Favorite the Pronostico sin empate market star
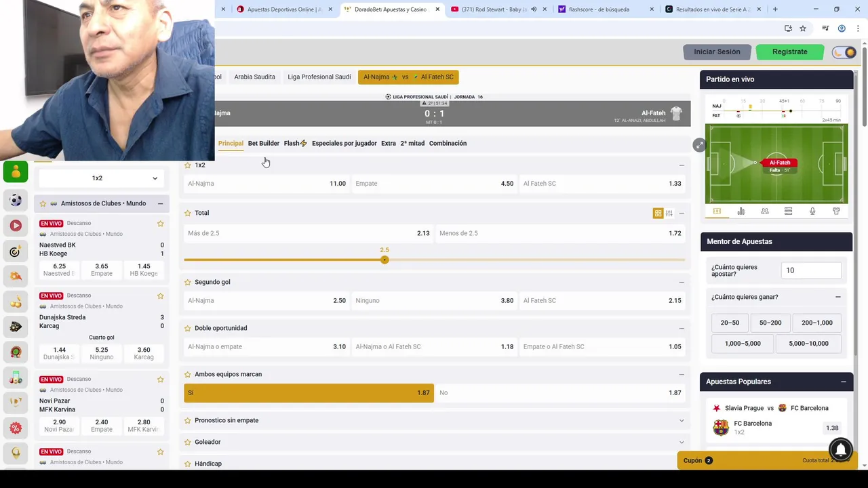 188,420
